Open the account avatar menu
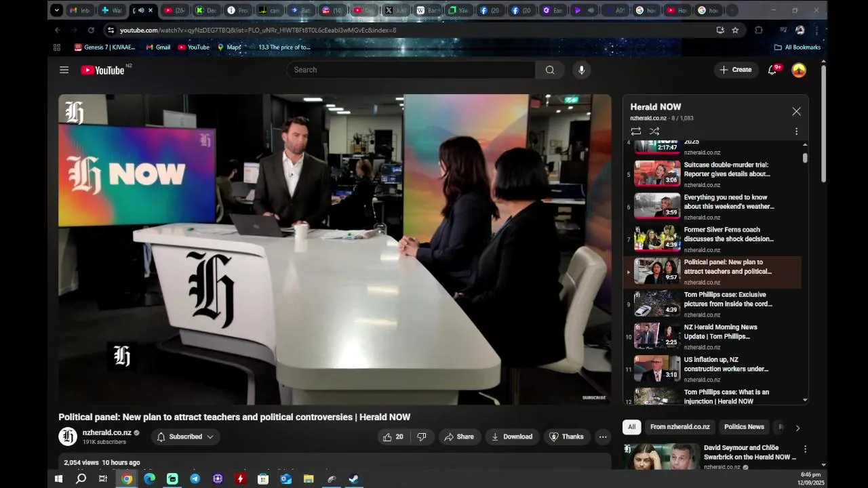Screen dimensions: 868x488 (799, 70)
